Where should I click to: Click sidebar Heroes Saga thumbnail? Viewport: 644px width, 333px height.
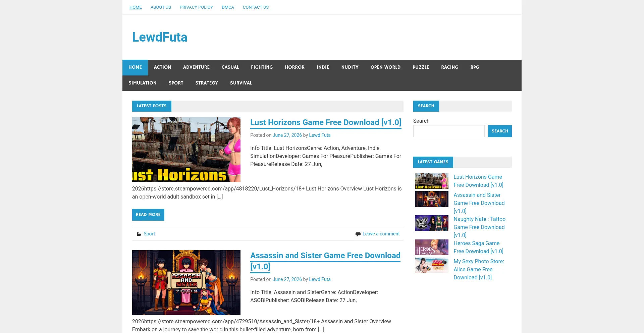point(432,247)
